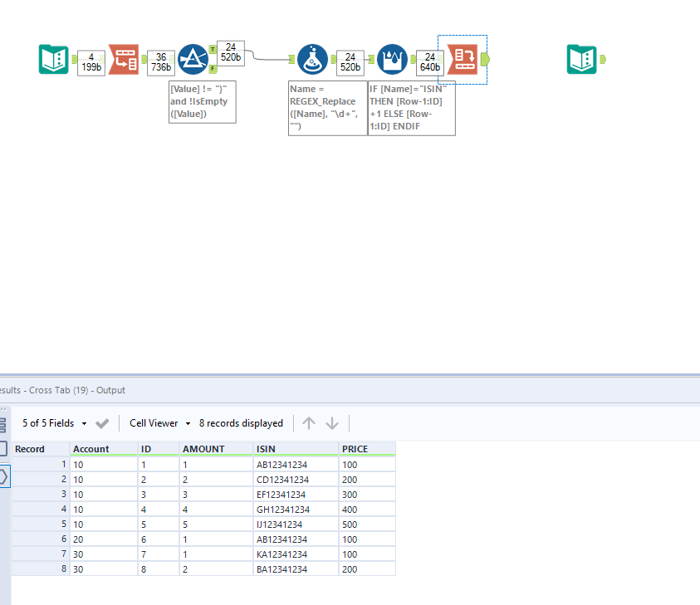This screenshot has height=605, width=700.
Task: Select the Multi-Row Formula tool icon
Action: [392, 59]
